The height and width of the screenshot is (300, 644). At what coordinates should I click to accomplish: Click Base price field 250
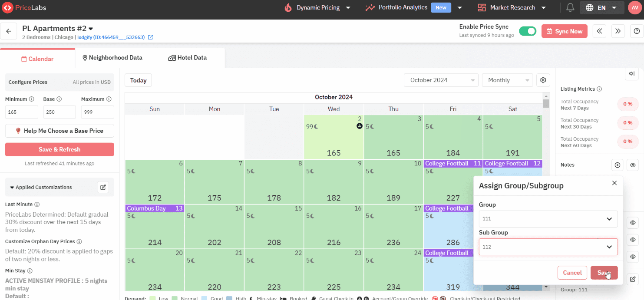[59, 112]
